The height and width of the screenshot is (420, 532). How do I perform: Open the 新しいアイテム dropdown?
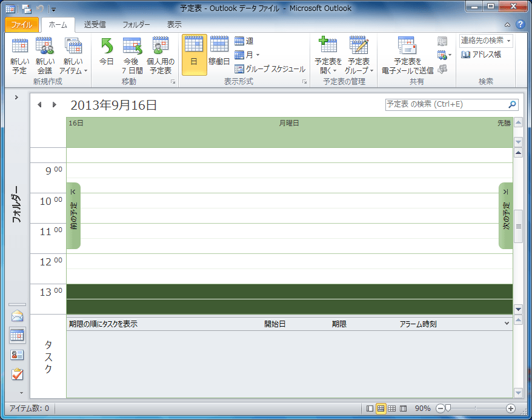[x=73, y=56]
